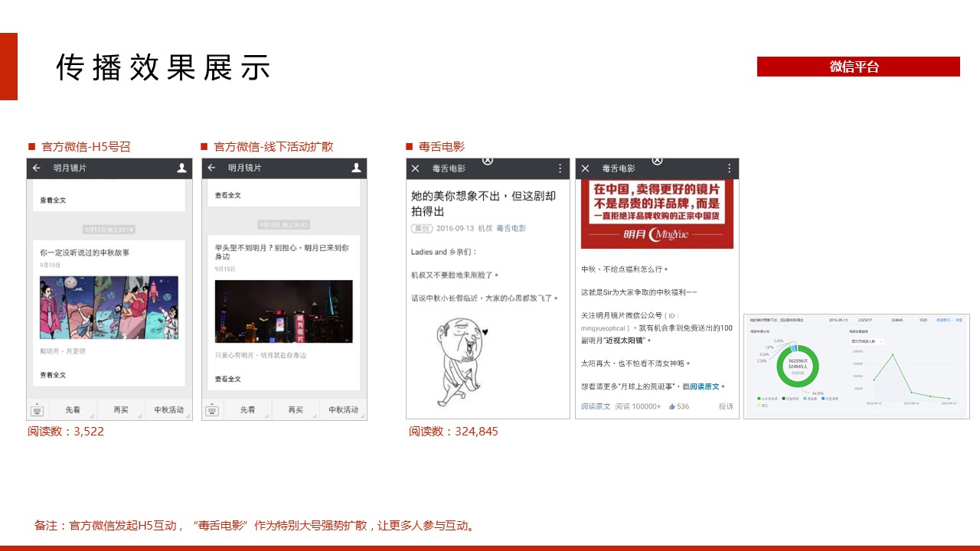Image resolution: width=980 pixels, height=551 pixels.
Task: Open three-dot menu on red banner 毒舌电影 page
Action: pyautogui.click(x=729, y=168)
